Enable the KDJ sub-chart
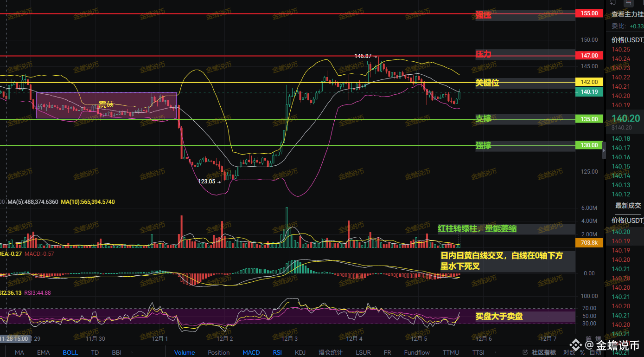 coord(300,352)
